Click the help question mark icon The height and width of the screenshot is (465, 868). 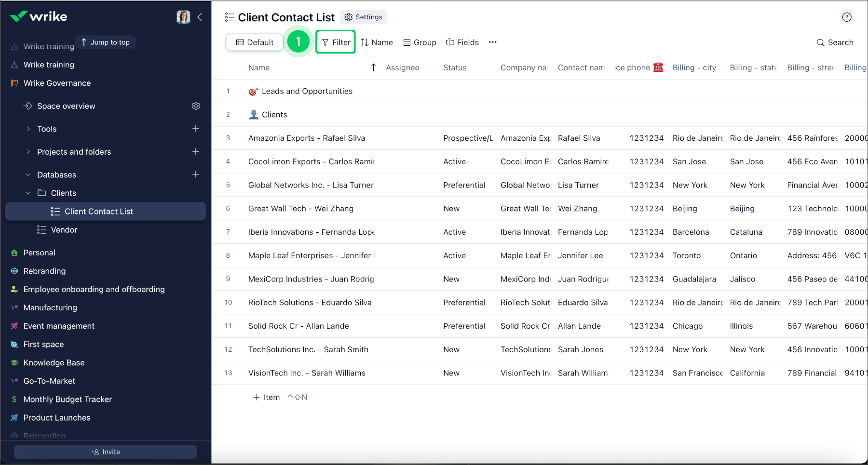click(846, 17)
